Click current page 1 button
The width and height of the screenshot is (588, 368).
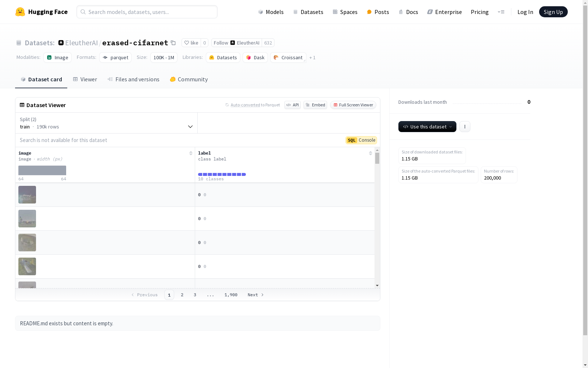(169, 295)
